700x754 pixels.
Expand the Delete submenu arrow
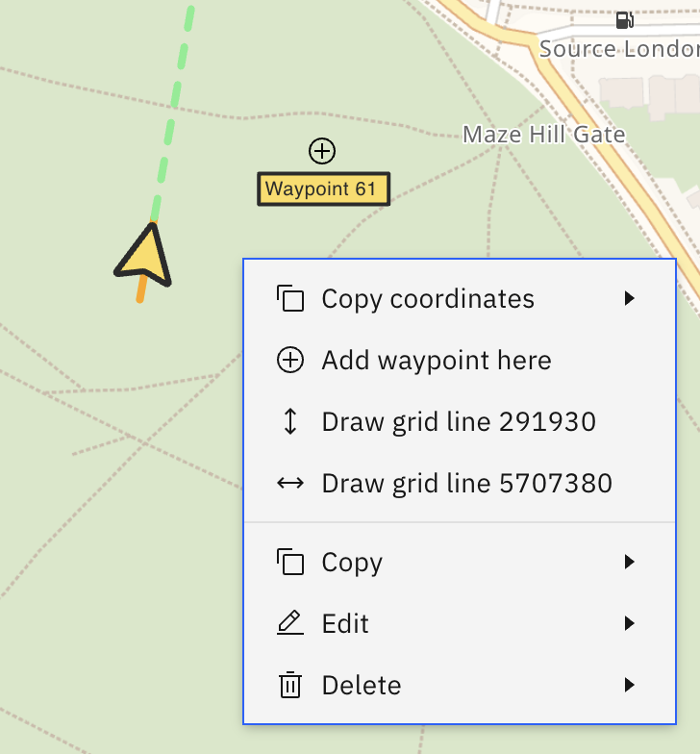(629, 685)
